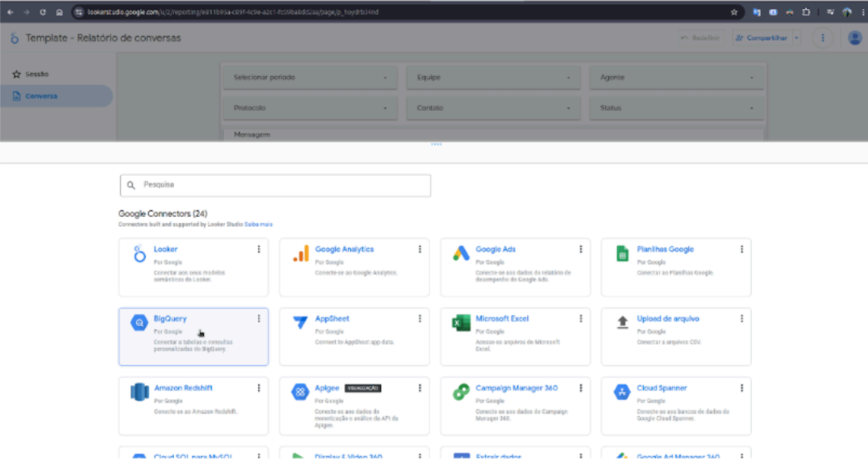Viewport: 868px width, 459px height.
Task: Open the BigQuery connector title
Action: pos(170,318)
